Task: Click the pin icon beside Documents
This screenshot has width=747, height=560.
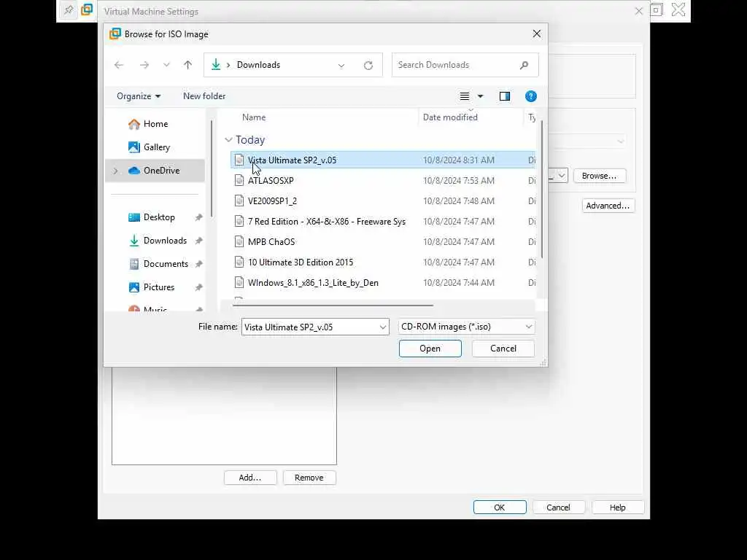Action: click(198, 264)
